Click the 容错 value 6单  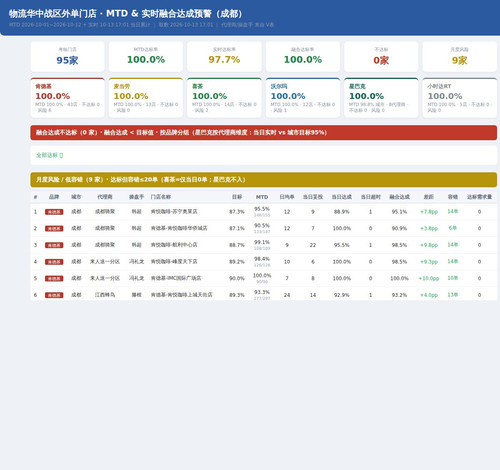(453, 228)
